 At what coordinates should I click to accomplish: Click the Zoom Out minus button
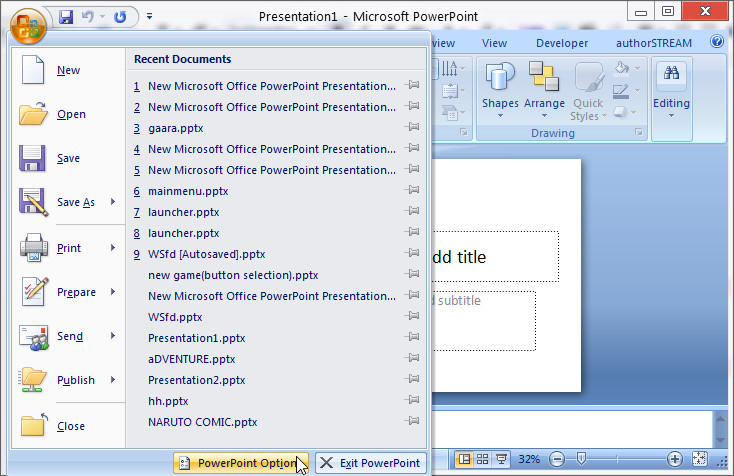click(x=557, y=459)
